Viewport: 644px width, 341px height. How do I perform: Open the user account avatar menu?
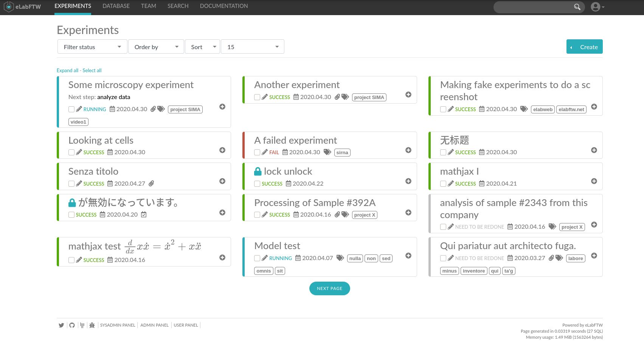(x=597, y=7)
